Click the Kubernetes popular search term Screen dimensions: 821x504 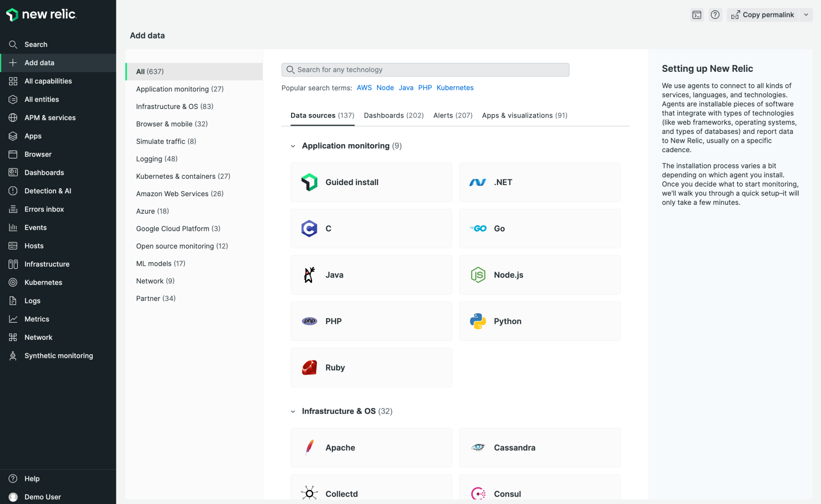[x=455, y=88]
